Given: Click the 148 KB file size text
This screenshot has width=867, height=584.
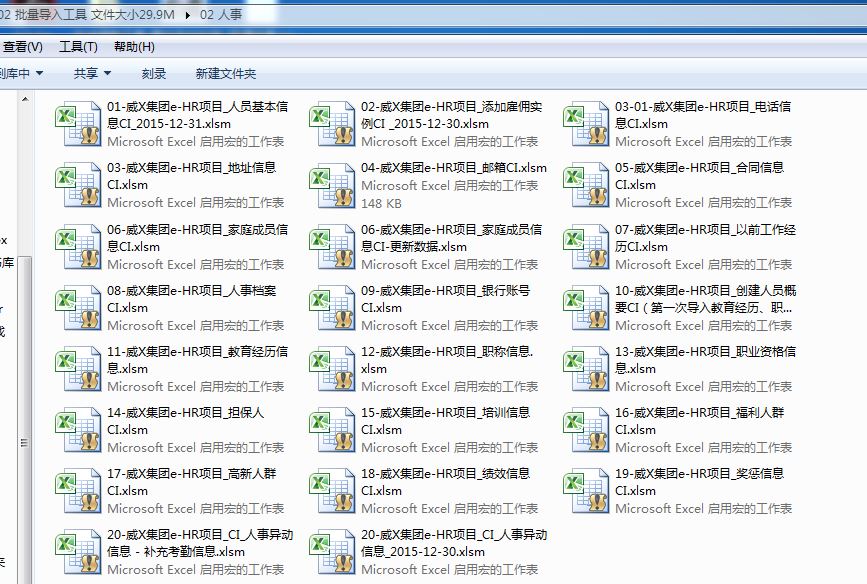Looking at the screenshot, I should click(x=381, y=204).
